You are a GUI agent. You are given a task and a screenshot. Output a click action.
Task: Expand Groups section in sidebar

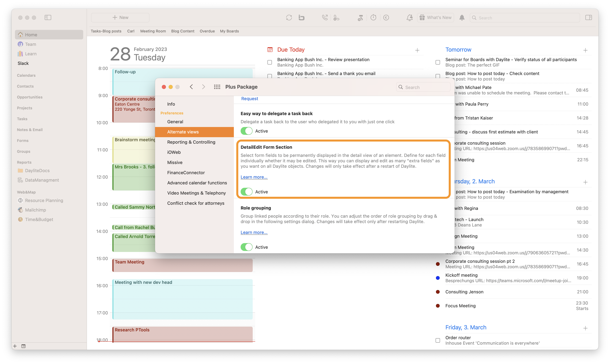point(24,151)
